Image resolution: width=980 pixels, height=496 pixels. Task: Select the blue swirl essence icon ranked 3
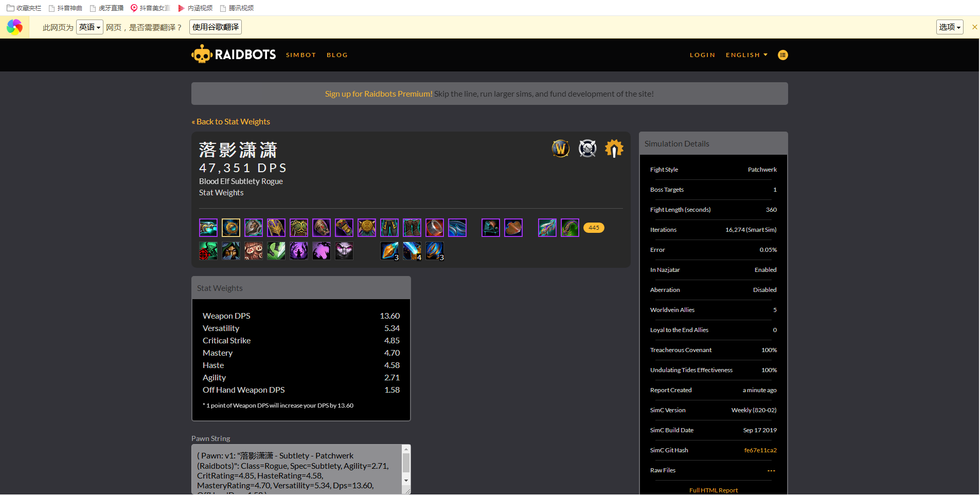(x=435, y=251)
